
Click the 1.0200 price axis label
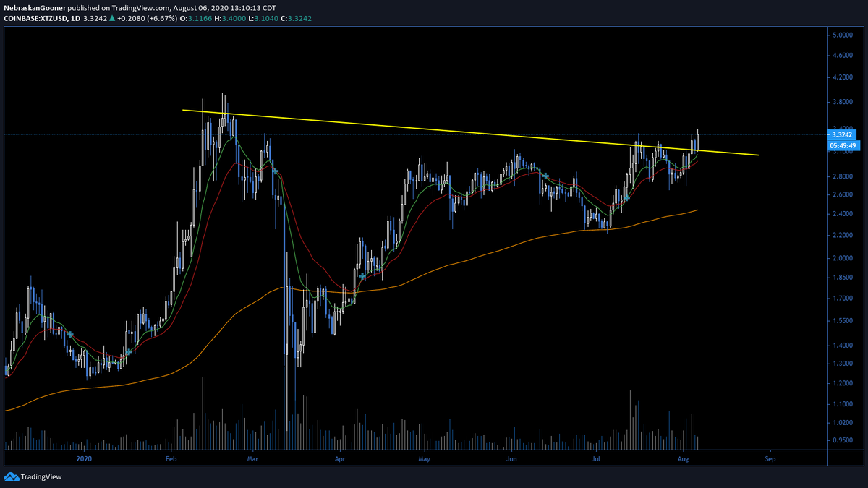[x=842, y=422]
